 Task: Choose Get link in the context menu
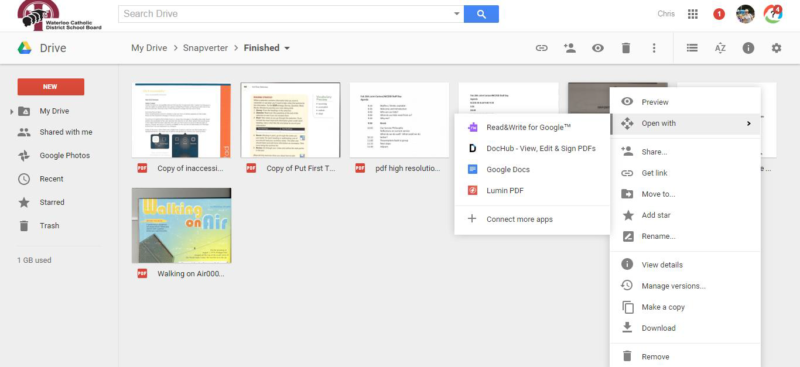click(x=685, y=173)
